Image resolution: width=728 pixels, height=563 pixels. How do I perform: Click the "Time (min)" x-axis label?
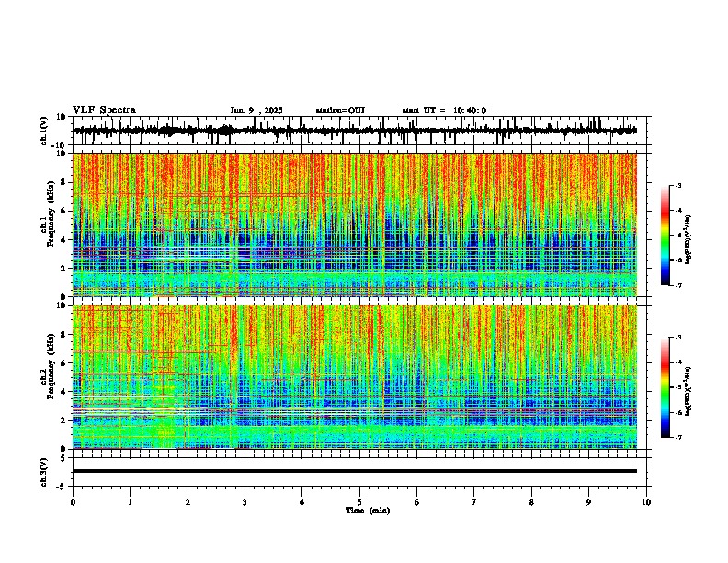tap(368, 511)
